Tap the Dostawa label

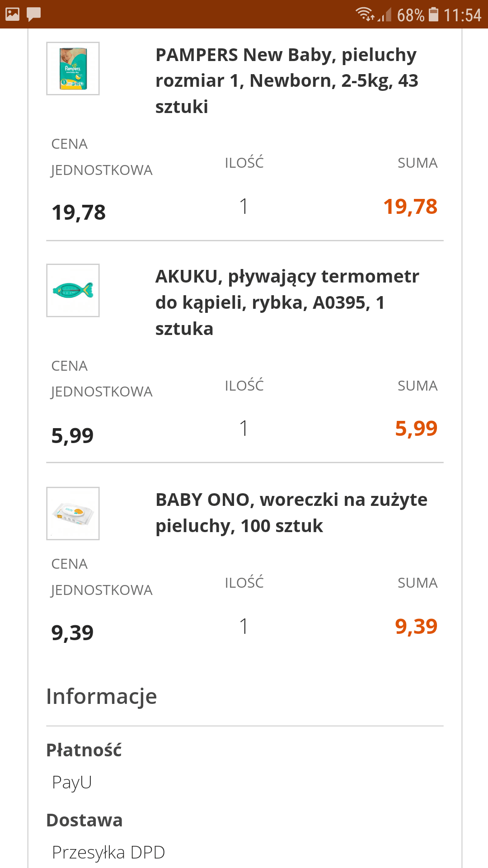(x=84, y=820)
